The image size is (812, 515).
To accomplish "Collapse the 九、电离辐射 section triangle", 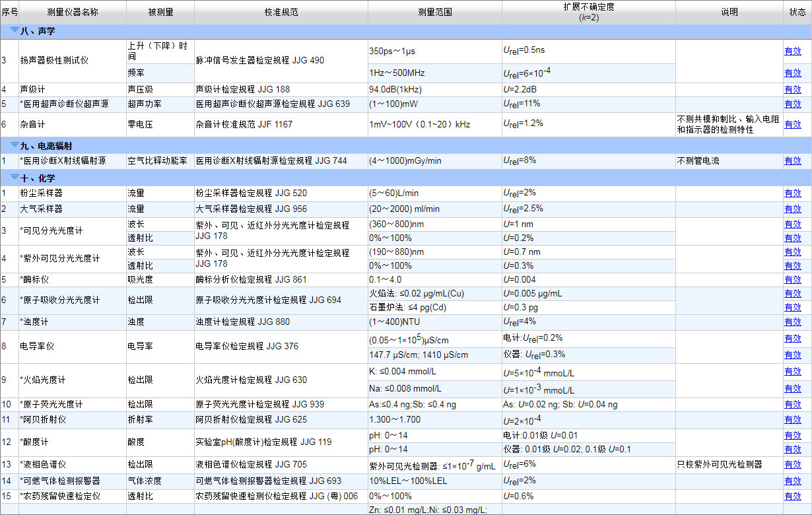I will tap(15, 144).
